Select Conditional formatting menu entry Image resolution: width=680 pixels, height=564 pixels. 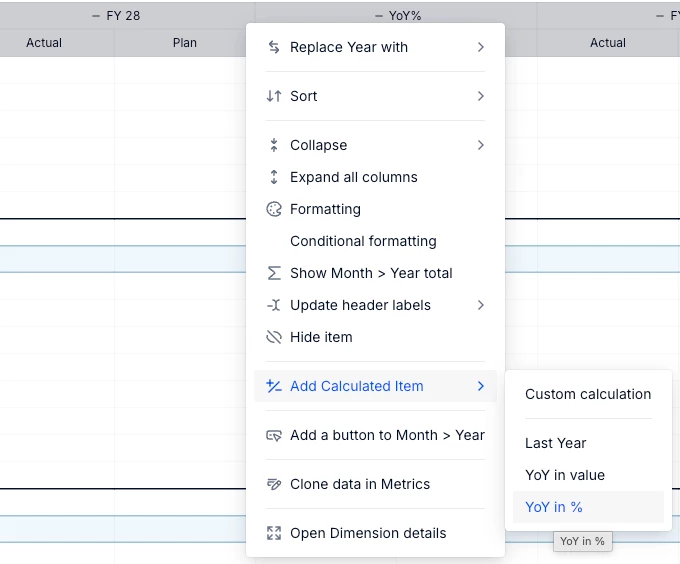363,241
